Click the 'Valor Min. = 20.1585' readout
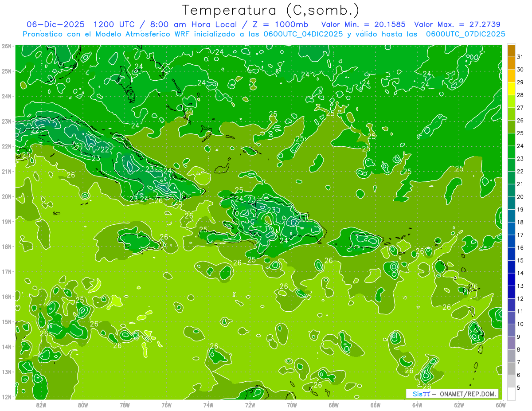This screenshot has height=411, width=532. pyautogui.click(x=363, y=24)
